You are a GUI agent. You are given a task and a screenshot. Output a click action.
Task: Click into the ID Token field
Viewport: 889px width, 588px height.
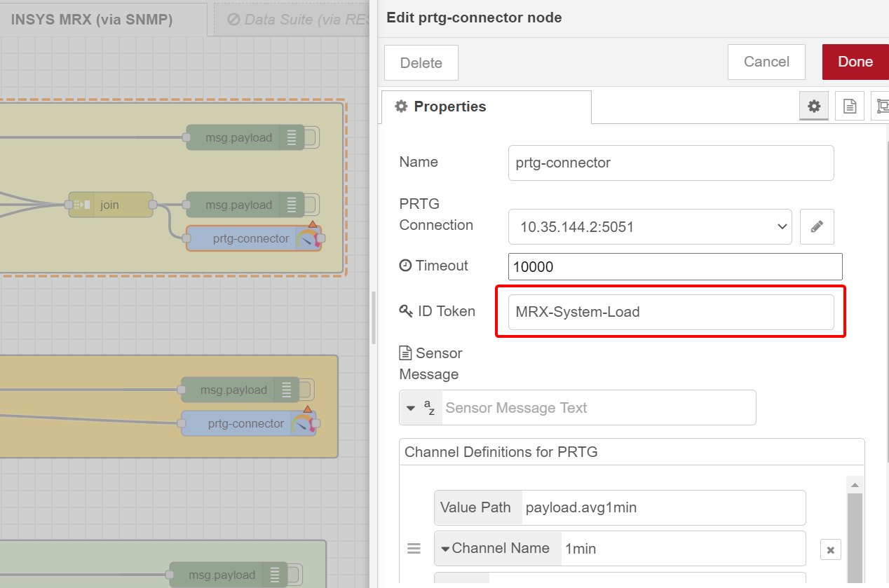coord(670,312)
